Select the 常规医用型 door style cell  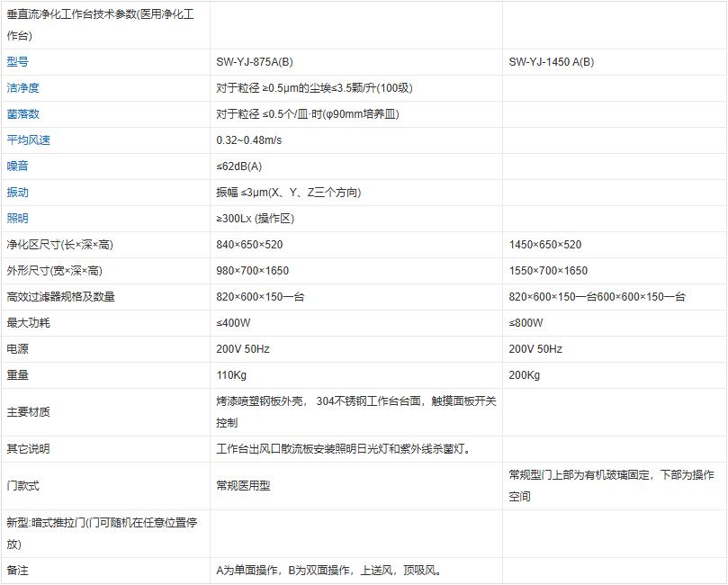(243, 486)
